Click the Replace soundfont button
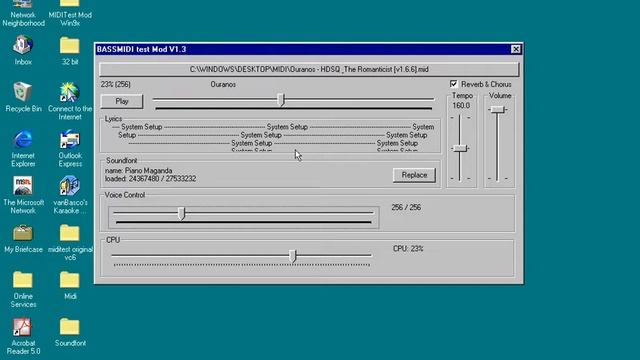The width and height of the screenshot is (640, 360). (414, 175)
